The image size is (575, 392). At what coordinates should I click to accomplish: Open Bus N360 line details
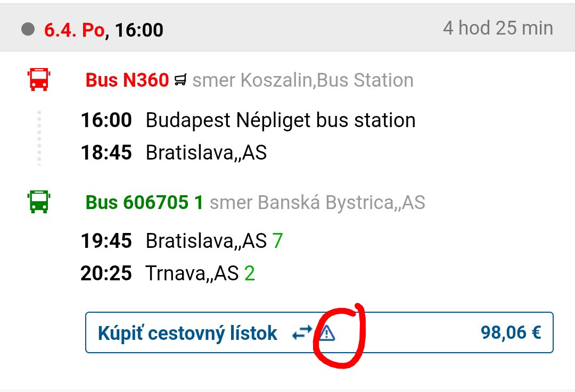click(127, 80)
